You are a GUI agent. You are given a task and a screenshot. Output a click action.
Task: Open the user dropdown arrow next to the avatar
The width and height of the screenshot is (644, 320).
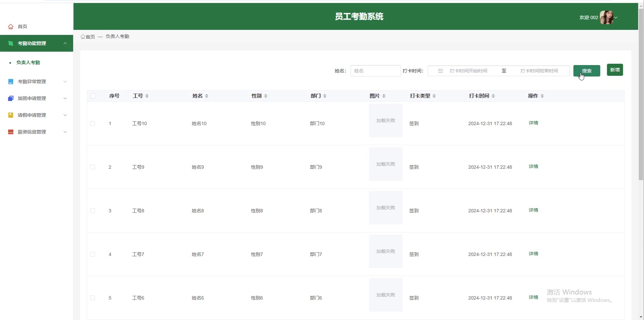click(616, 17)
